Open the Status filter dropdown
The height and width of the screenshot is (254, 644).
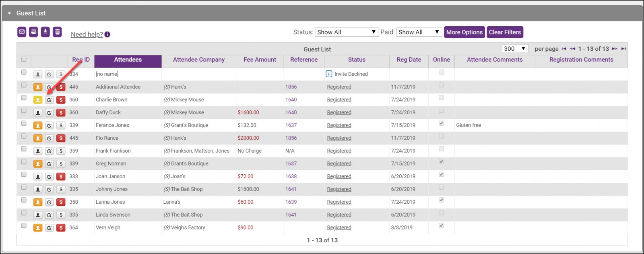coord(346,32)
